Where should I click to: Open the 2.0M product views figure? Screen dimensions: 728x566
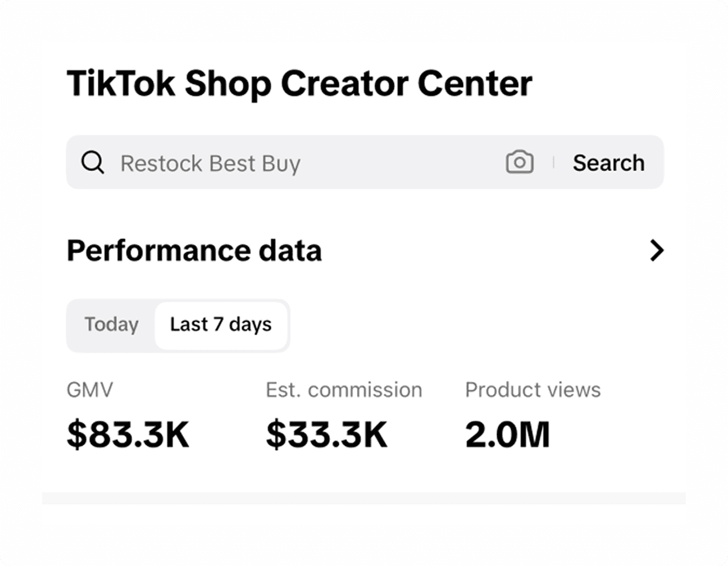[507, 435]
